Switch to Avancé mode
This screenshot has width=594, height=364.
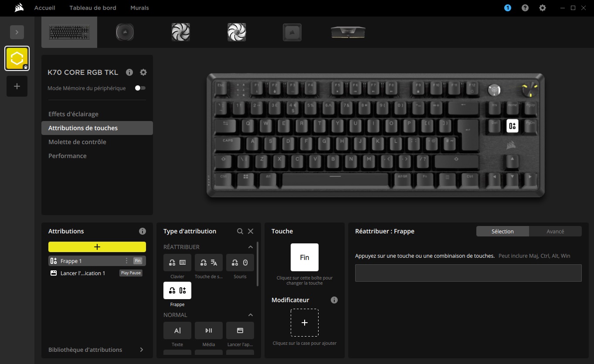[x=555, y=231]
